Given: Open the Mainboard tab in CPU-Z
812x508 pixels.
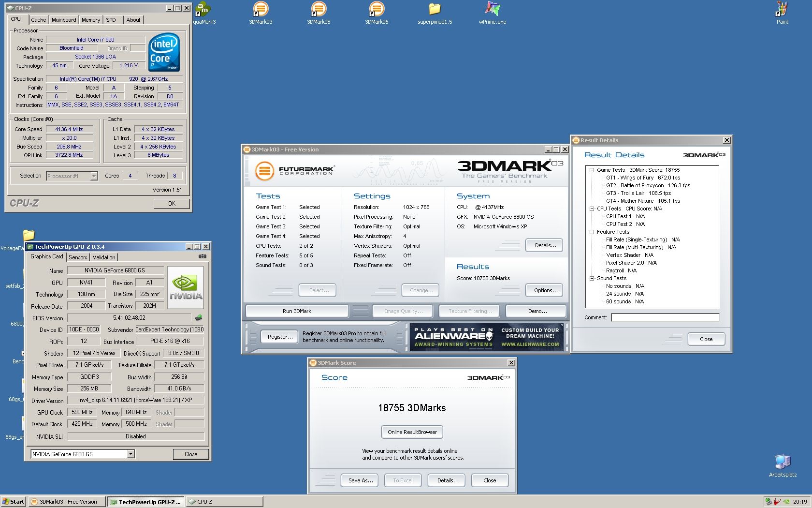Looking at the screenshot, I should [64, 20].
